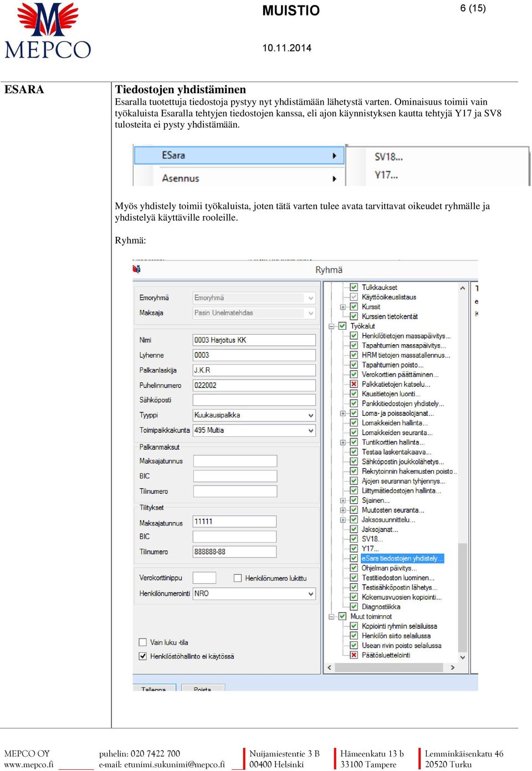Click the Puhelinnumero input field

(x=254, y=385)
